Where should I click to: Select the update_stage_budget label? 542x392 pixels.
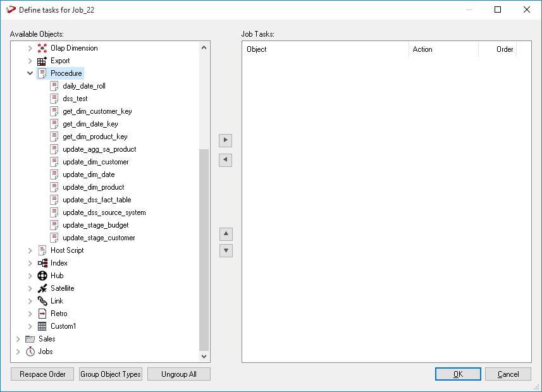coord(95,225)
